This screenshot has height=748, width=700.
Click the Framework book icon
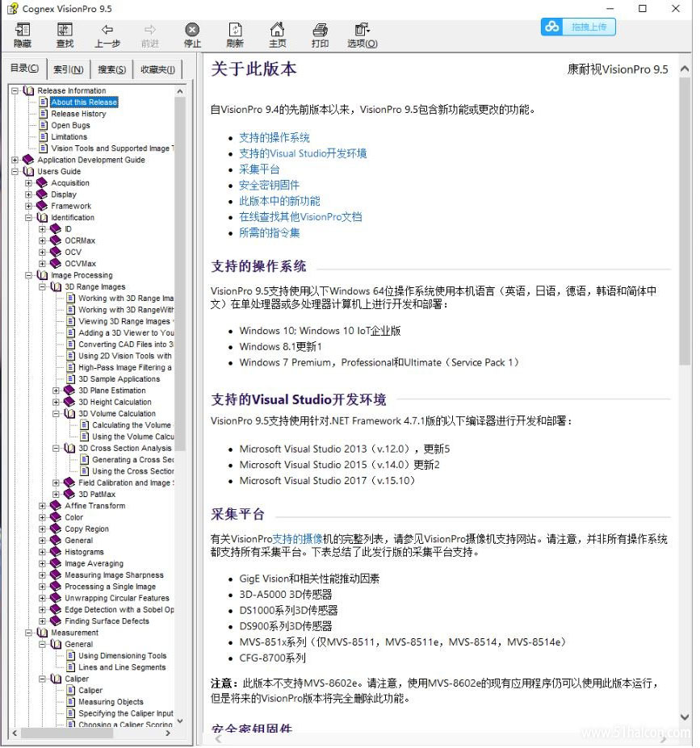click(x=42, y=206)
